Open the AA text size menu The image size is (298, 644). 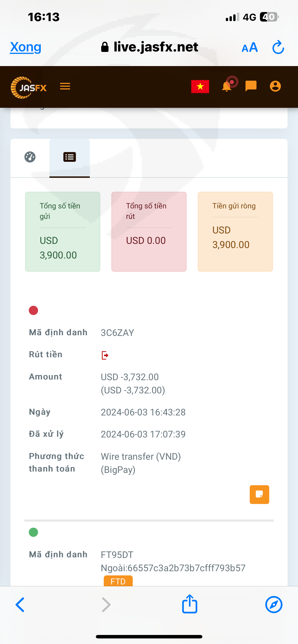pos(249,48)
